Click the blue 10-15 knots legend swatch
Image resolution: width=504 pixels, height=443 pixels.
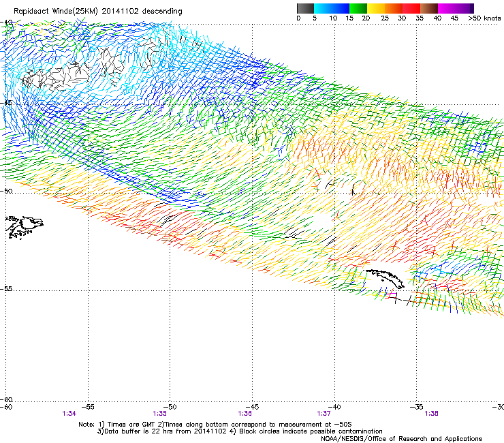[x=341, y=8]
